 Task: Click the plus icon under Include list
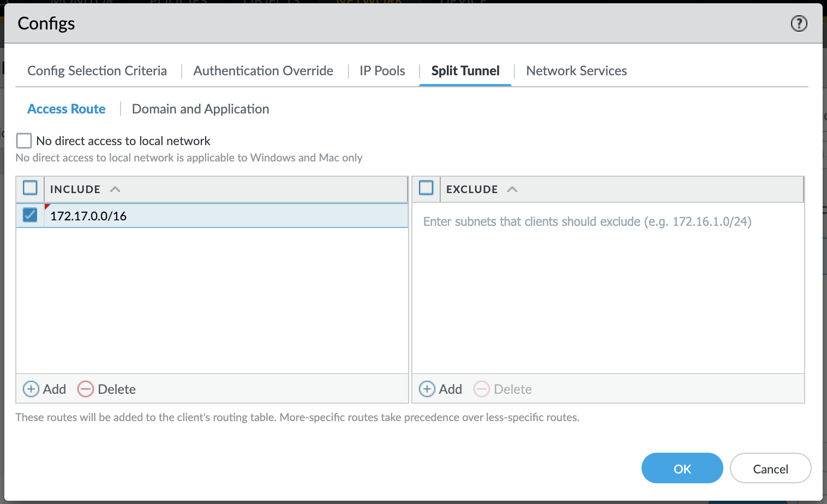pyautogui.click(x=31, y=389)
